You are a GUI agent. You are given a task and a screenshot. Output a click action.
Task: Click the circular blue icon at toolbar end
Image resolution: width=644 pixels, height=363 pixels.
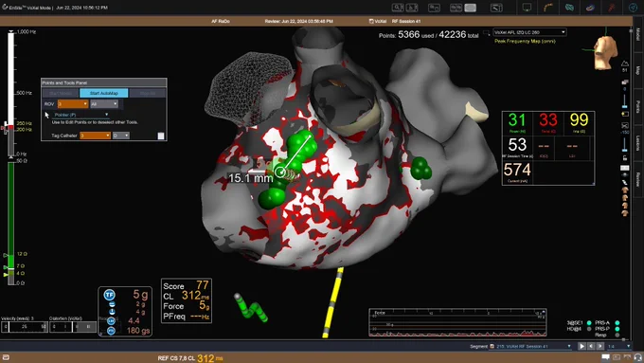633,8
